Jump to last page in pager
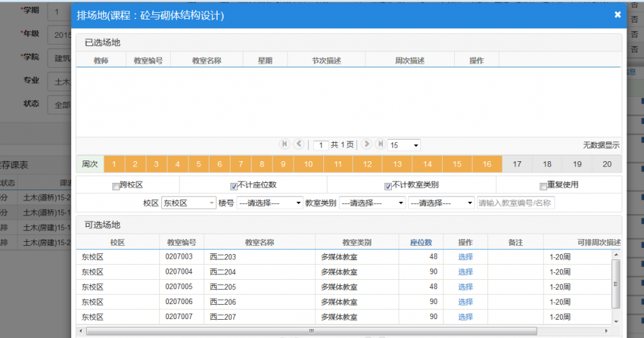The image size is (644, 338). click(x=380, y=144)
